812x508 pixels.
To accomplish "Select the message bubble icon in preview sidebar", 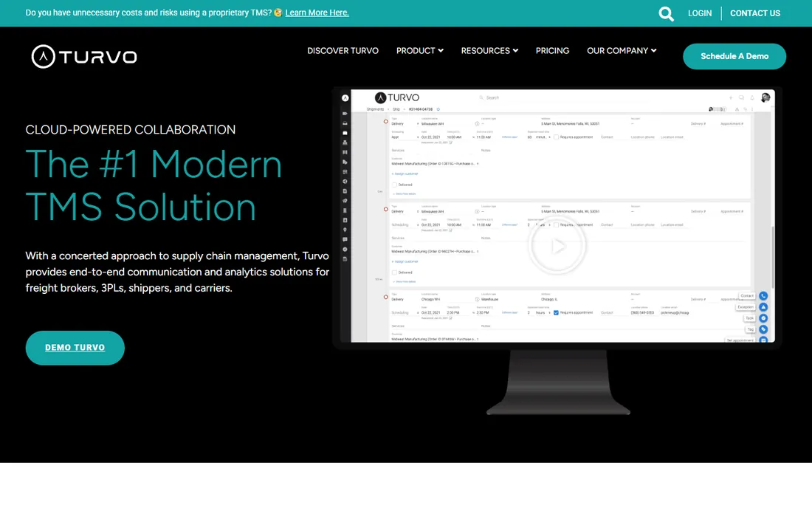I will (345, 240).
